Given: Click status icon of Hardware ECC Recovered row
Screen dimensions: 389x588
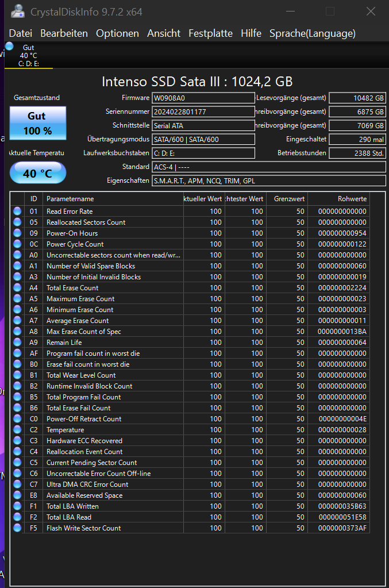Looking at the screenshot, I should (17, 440).
